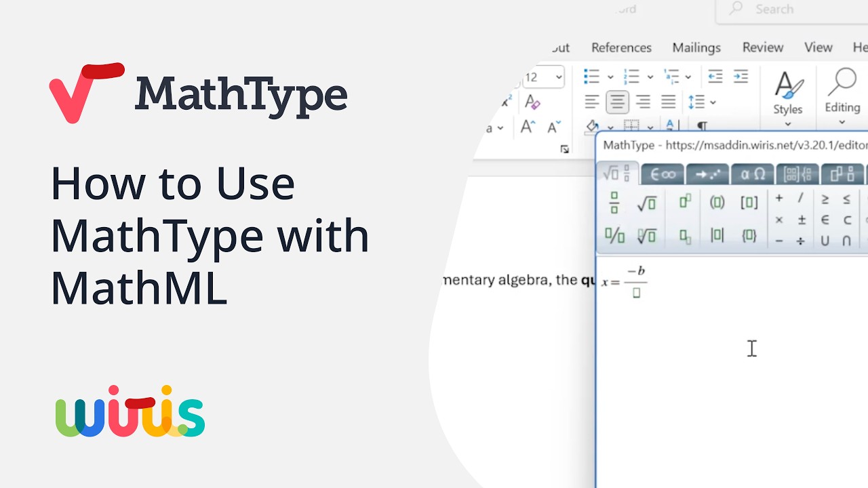This screenshot has width=868, height=488.
Task: Insert the element-of symbol
Action: 825,220
